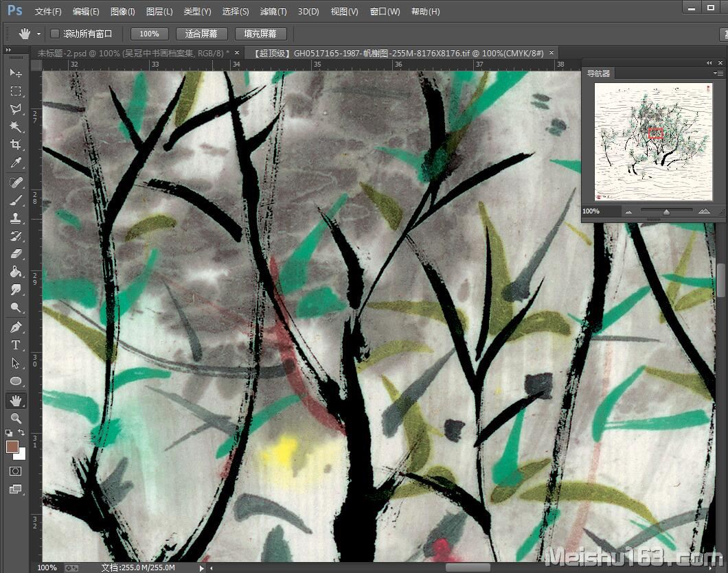Select the Type tool

pyautogui.click(x=16, y=345)
